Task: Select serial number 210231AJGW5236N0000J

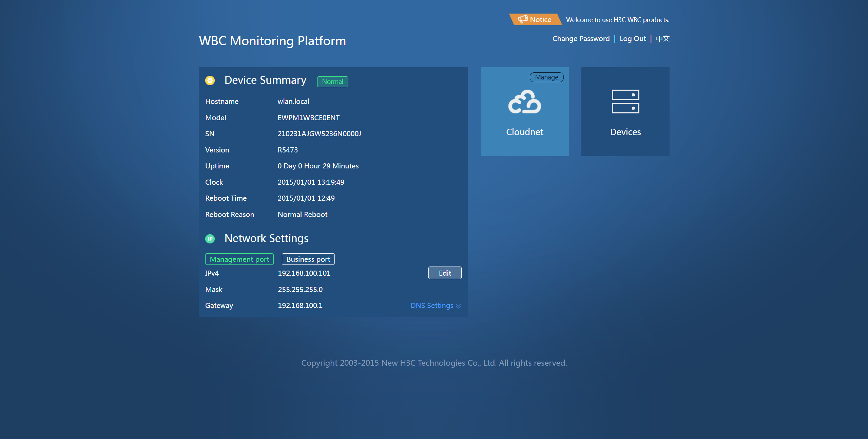Action: (x=319, y=134)
